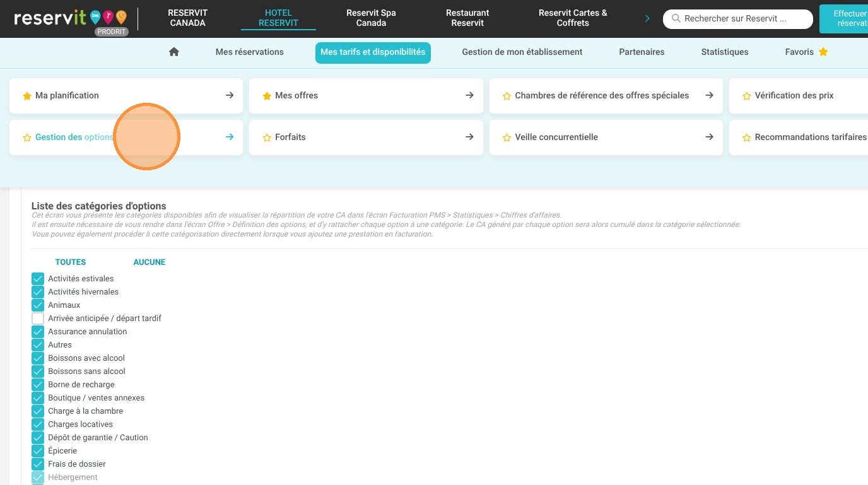
Task: Toggle favorite star for Recommandations tarifaires
Action: coord(747,137)
